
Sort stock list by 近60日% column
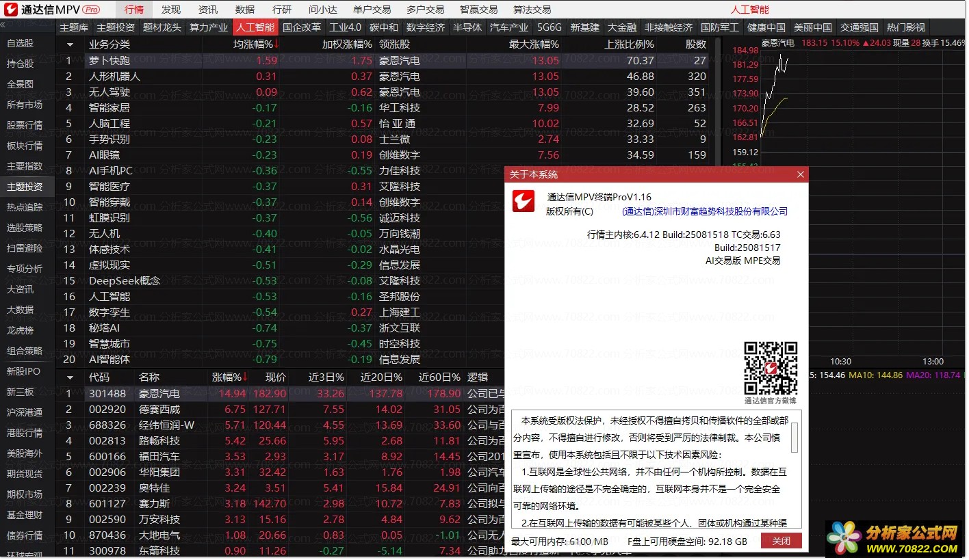pyautogui.click(x=439, y=377)
